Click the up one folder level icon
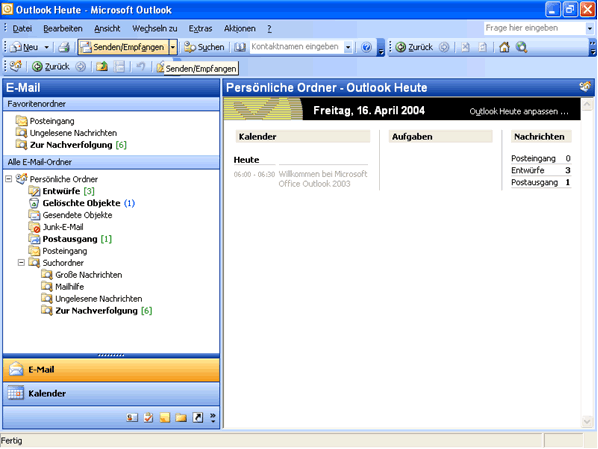Image resolution: width=598 pixels, height=449 pixels. pos(101,67)
